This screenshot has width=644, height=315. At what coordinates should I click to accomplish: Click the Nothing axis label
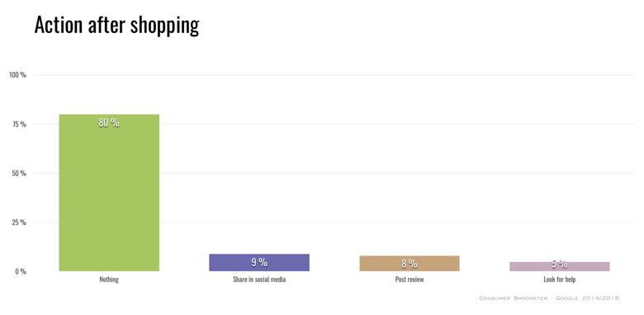(x=109, y=279)
